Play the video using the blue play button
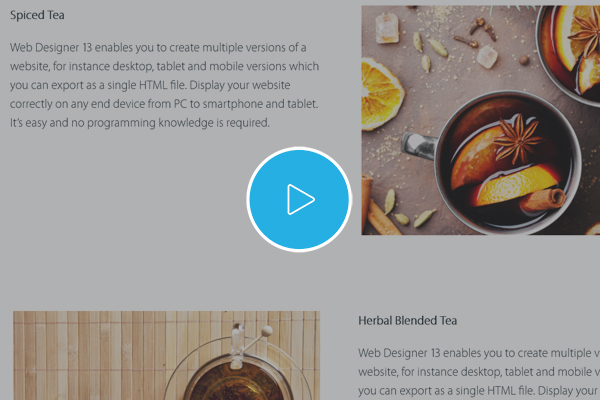Screen dimensions: 600x400 [x=299, y=199]
